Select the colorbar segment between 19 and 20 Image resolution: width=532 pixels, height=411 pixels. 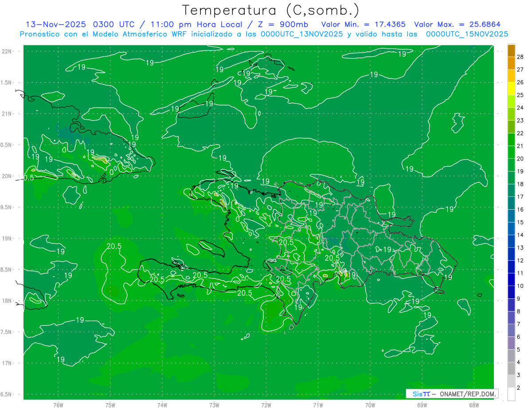coord(511,165)
